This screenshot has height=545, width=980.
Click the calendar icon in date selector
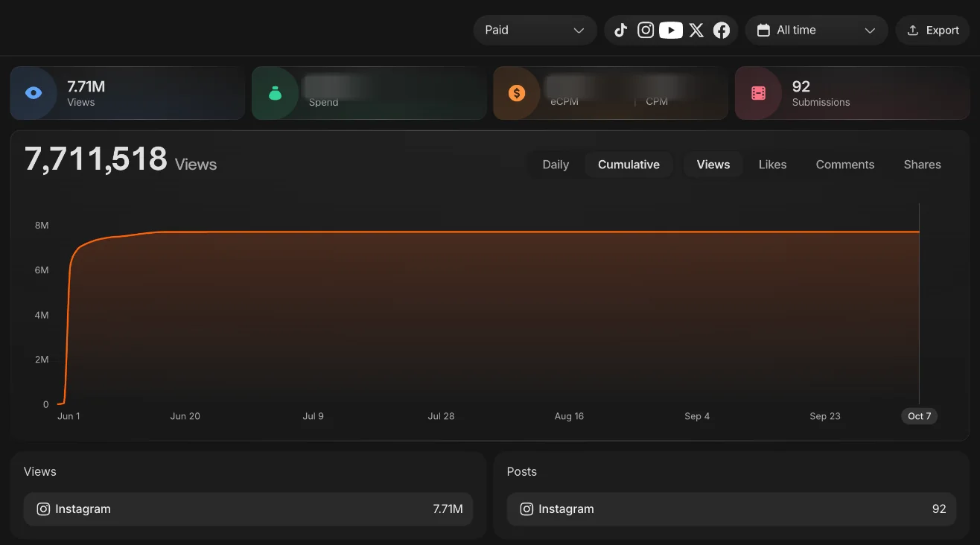[763, 31]
